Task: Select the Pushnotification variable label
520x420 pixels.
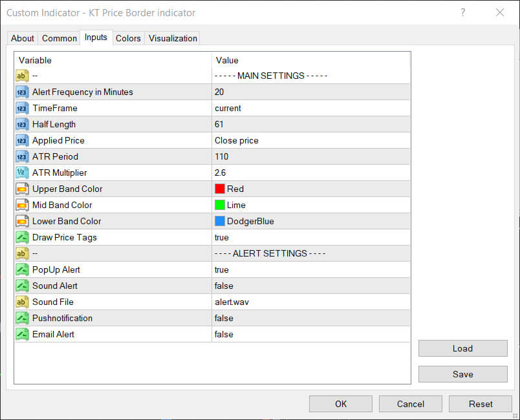Action: (62, 319)
